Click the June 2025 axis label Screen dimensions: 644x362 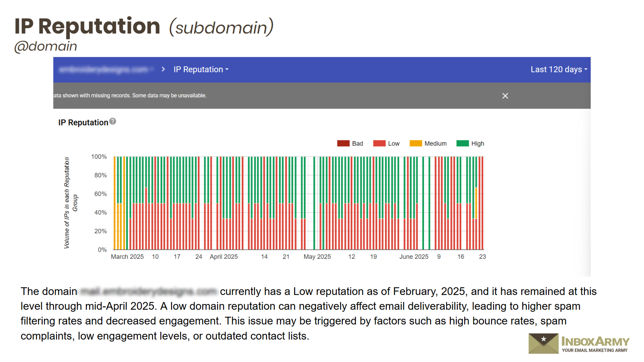[x=414, y=256]
